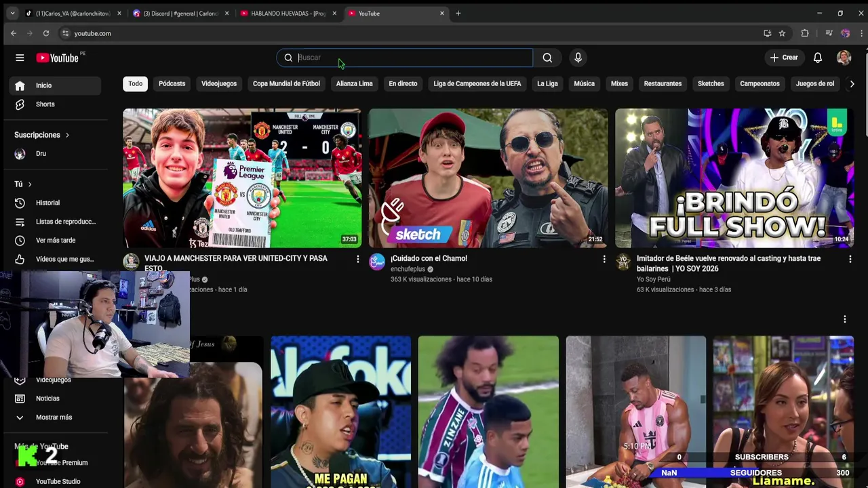The height and width of the screenshot is (488, 868).
Task: Select the Todo filter chip
Action: (136, 84)
